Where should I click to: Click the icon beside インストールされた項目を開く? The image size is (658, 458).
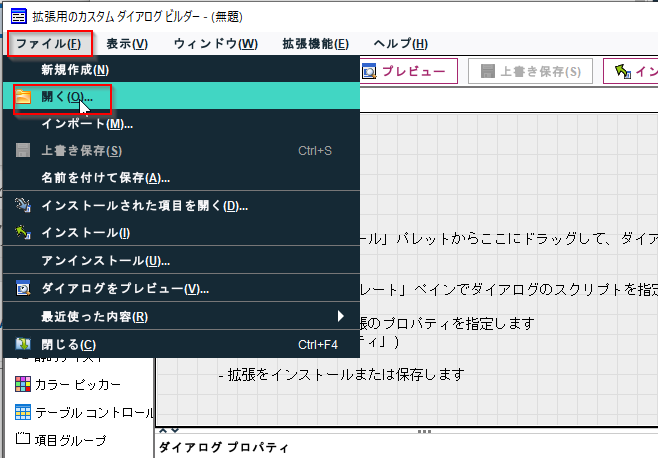coord(23,205)
